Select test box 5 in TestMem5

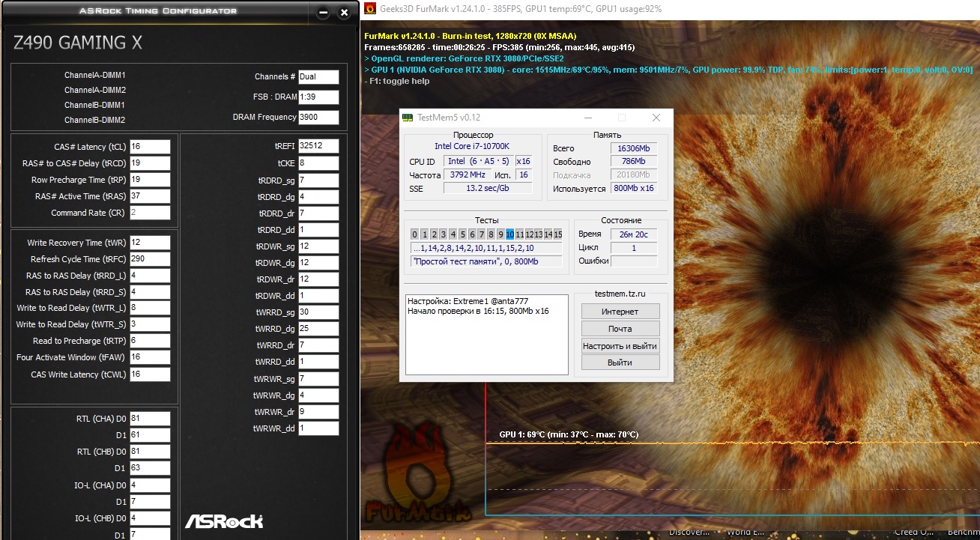click(x=462, y=234)
